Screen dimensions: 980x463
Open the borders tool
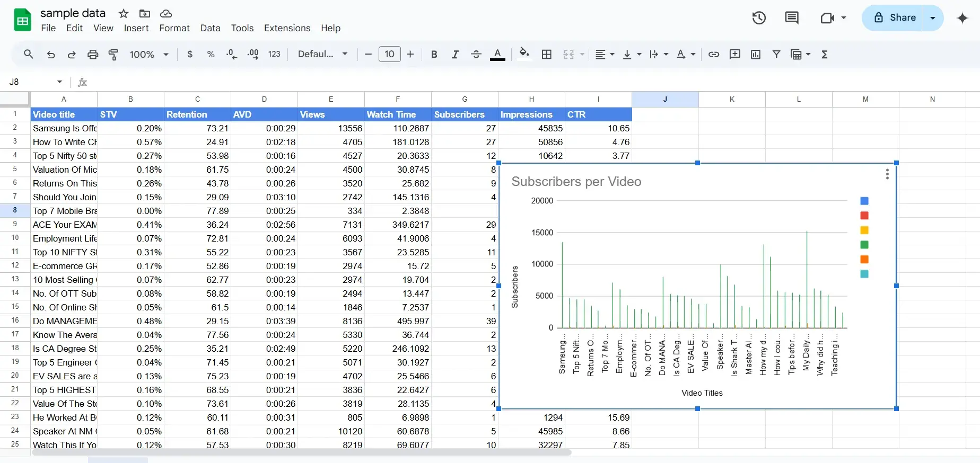pyautogui.click(x=547, y=54)
